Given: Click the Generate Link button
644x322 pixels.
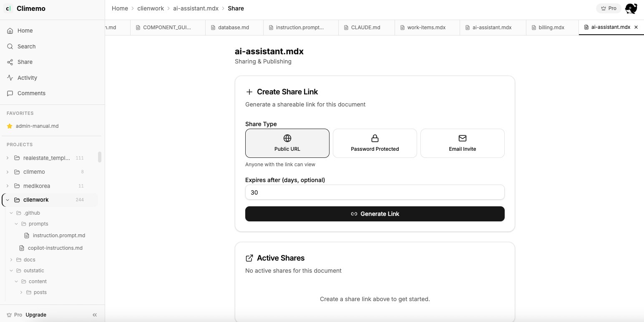Looking at the screenshot, I should (375, 214).
